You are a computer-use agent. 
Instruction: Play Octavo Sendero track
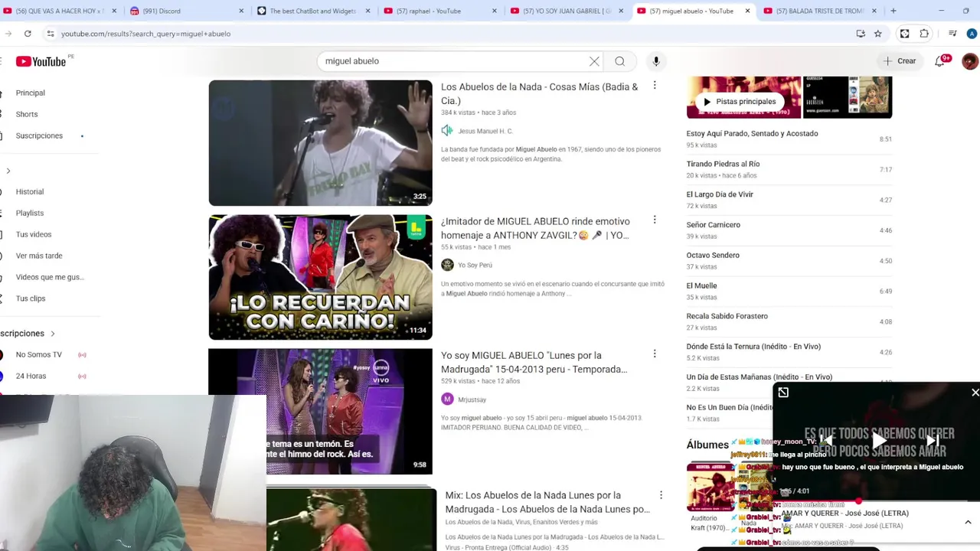coord(789,260)
